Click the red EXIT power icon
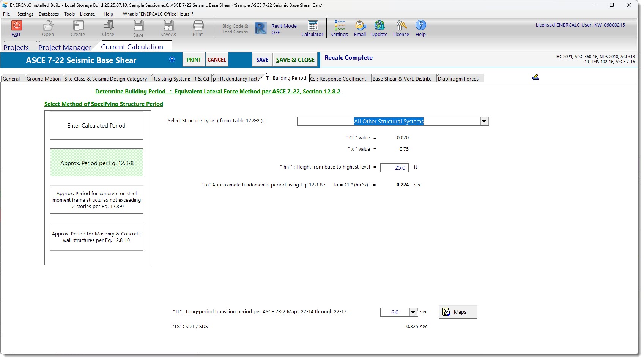Image resolution: width=644 pixels, height=360 pixels. point(16,26)
